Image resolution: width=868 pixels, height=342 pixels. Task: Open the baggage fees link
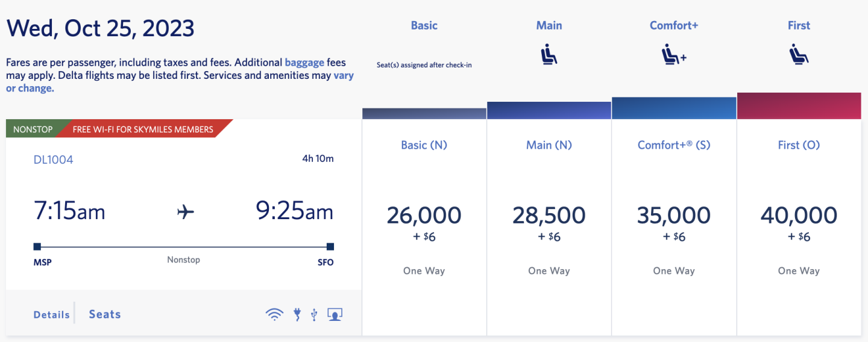(304, 62)
